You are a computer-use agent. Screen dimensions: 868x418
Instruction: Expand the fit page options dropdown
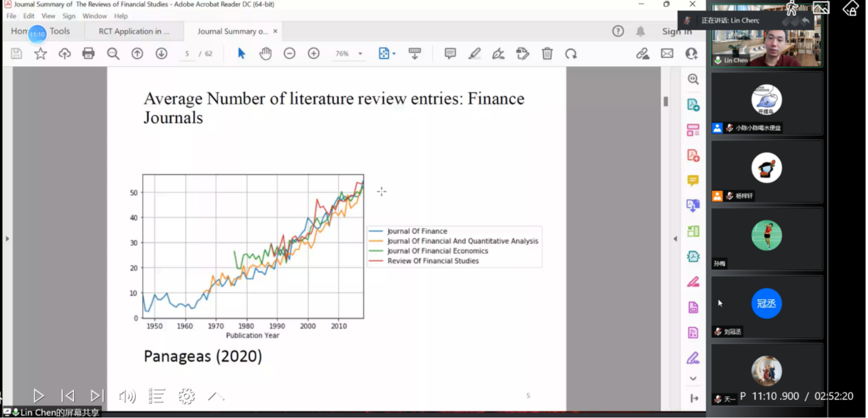(394, 53)
